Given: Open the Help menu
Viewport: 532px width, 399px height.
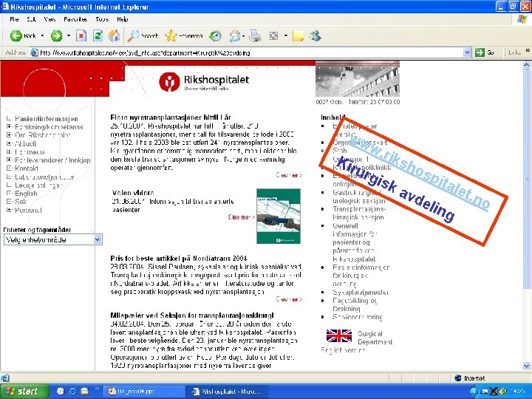Looking at the screenshot, I should point(123,19).
